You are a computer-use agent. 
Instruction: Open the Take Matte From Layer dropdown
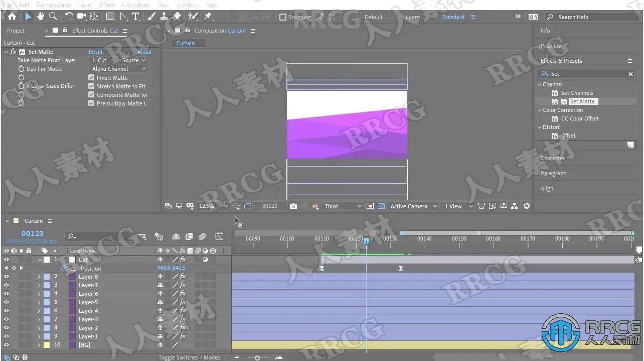pyautogui.click(x=103, y=60)
